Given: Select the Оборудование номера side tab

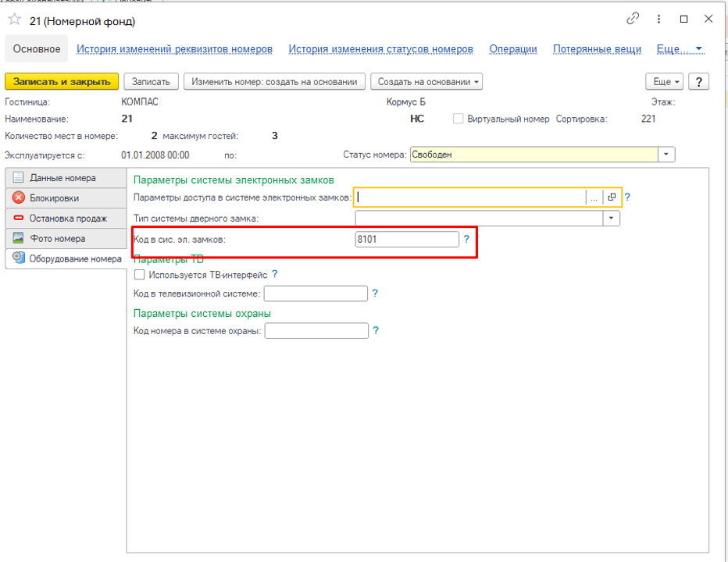Looking at the screenshot, I should point(66,258).
